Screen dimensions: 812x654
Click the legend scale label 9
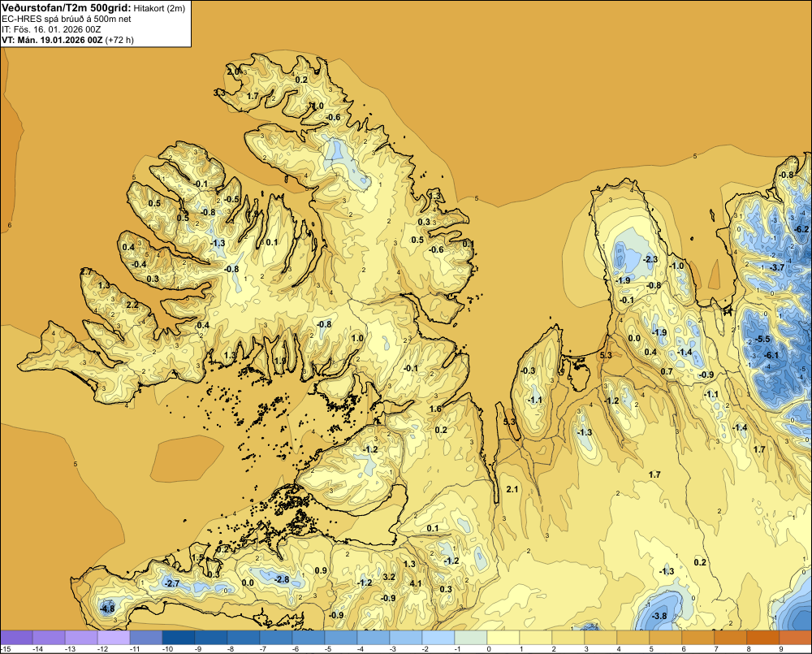pyautogui.click(x=780, y=649)
